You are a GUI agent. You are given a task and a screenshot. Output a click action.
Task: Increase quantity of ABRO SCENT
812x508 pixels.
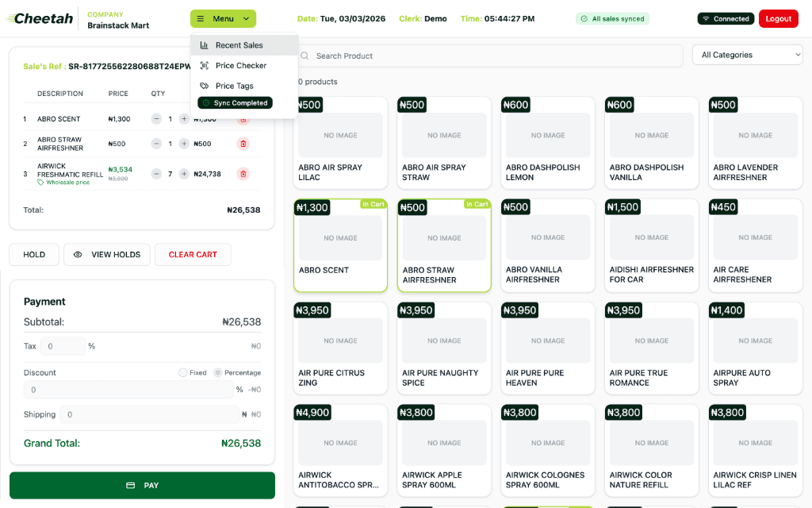(x=184, y=119)
